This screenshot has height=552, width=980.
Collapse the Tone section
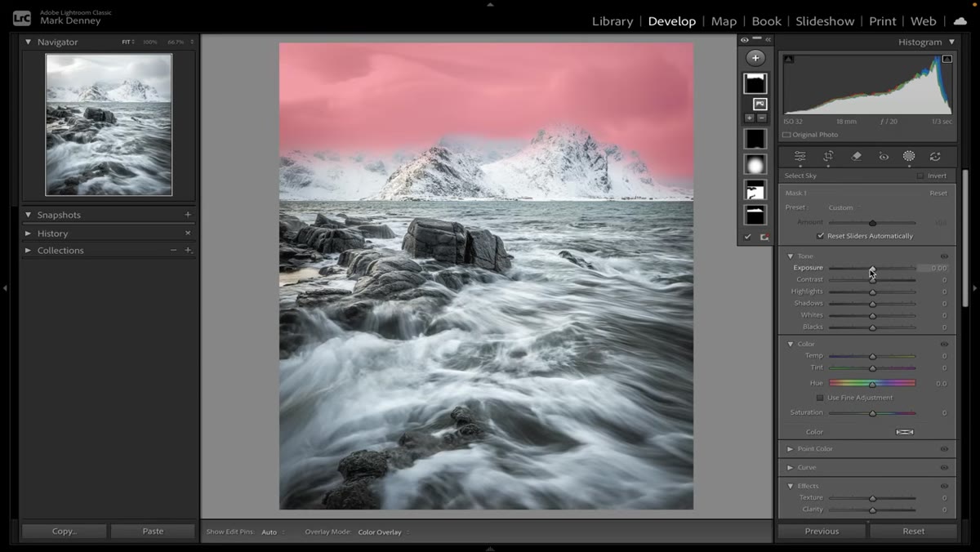point(790,256)
